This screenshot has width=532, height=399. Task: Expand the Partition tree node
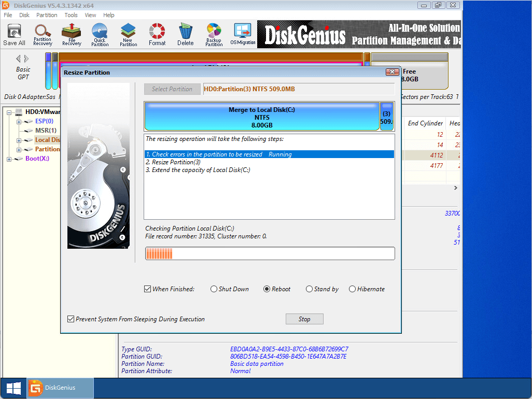pyautogui.click(x=19, y=150)
